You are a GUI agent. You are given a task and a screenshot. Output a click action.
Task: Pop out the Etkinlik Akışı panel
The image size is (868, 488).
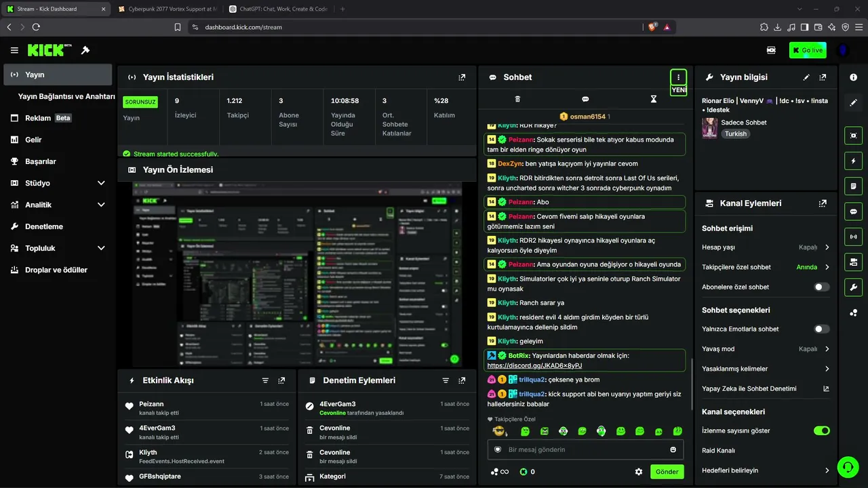[281, 381]
